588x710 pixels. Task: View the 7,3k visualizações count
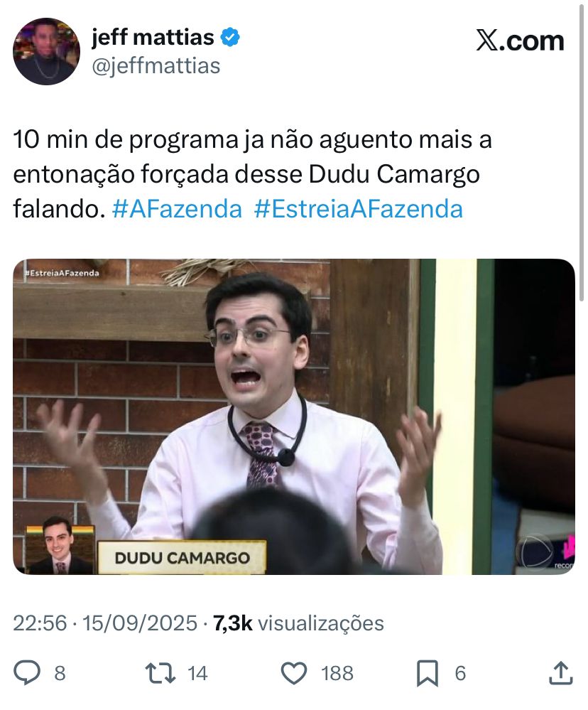(298, 623)
